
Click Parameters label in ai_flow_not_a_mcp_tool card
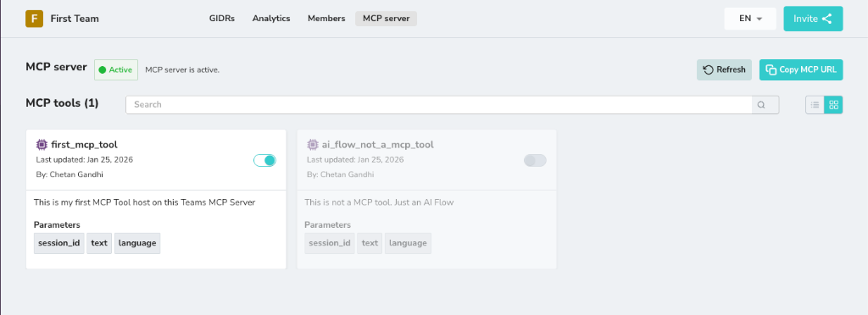(x=328, y=225)
